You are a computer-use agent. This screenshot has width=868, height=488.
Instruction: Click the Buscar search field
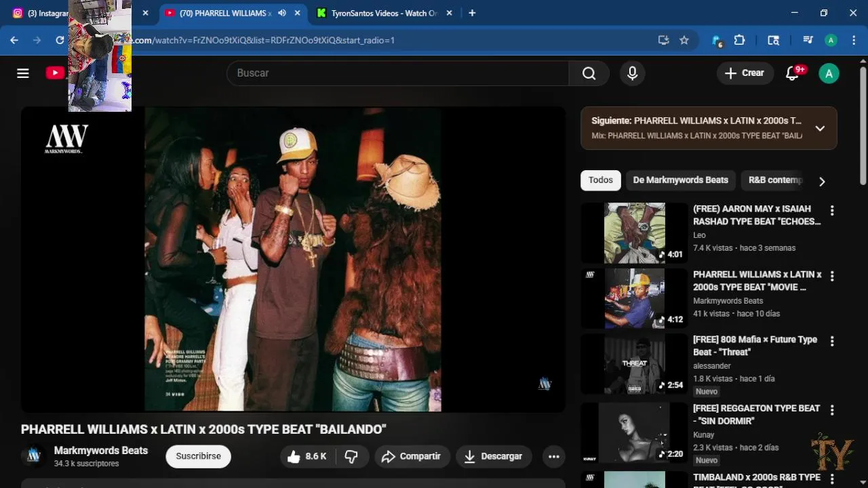398,73
